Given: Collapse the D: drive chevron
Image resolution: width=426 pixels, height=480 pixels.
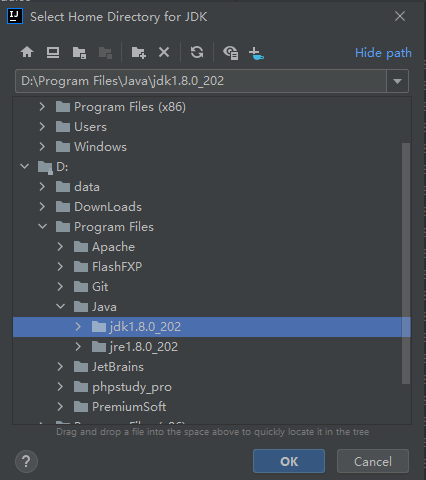Looking at the screenshot, I should coord(24,166).
